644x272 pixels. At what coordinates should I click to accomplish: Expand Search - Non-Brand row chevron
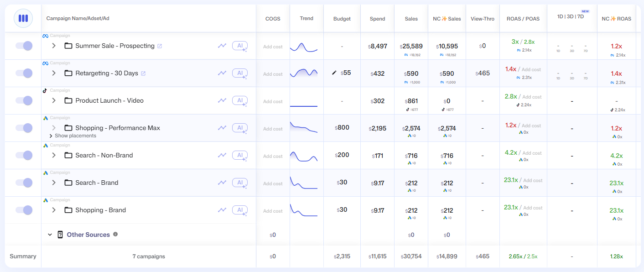pos(54,155)
